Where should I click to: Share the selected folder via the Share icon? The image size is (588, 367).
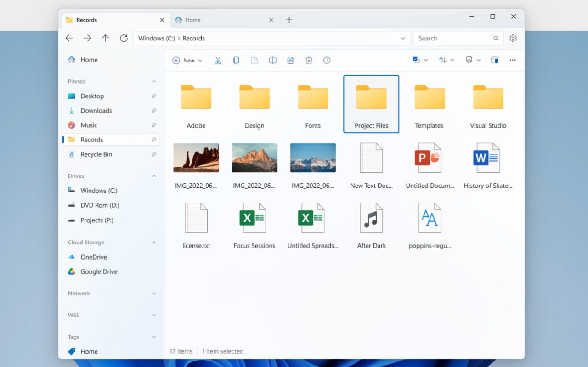click(x=290, y=60)
